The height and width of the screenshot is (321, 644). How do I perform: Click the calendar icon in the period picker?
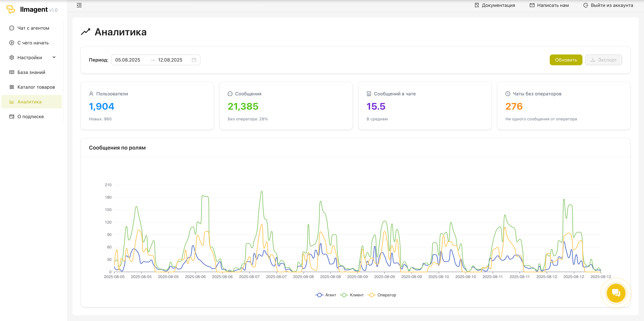click(x=194, y=60)
